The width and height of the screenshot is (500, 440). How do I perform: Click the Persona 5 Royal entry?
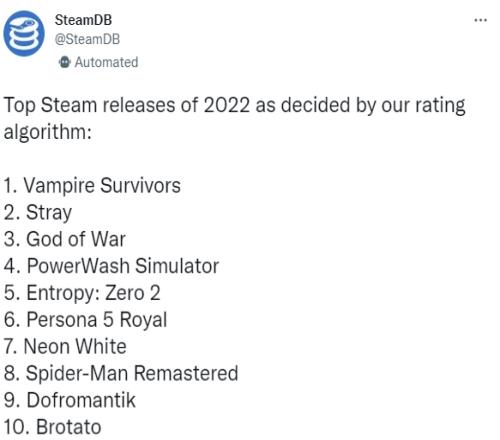85,320
